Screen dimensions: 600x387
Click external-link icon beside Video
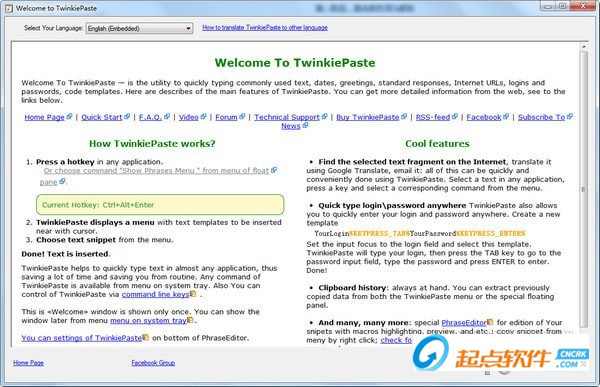(204, 116)
